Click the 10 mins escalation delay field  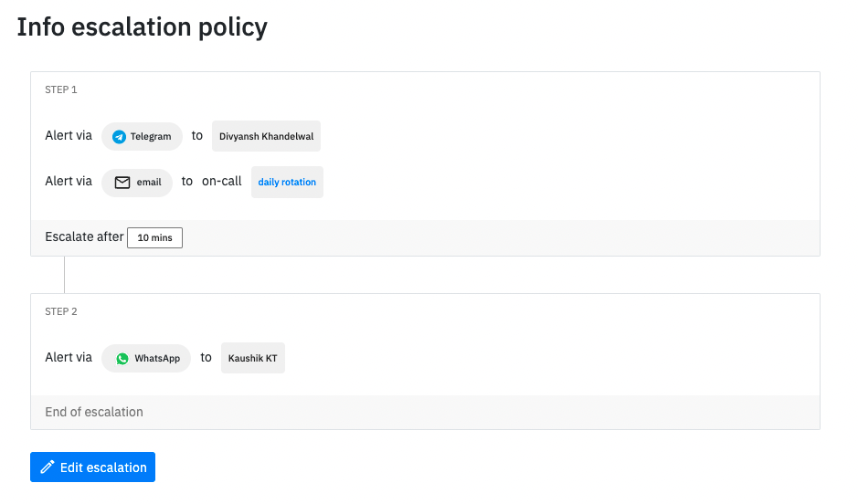[x=154, y=237]
